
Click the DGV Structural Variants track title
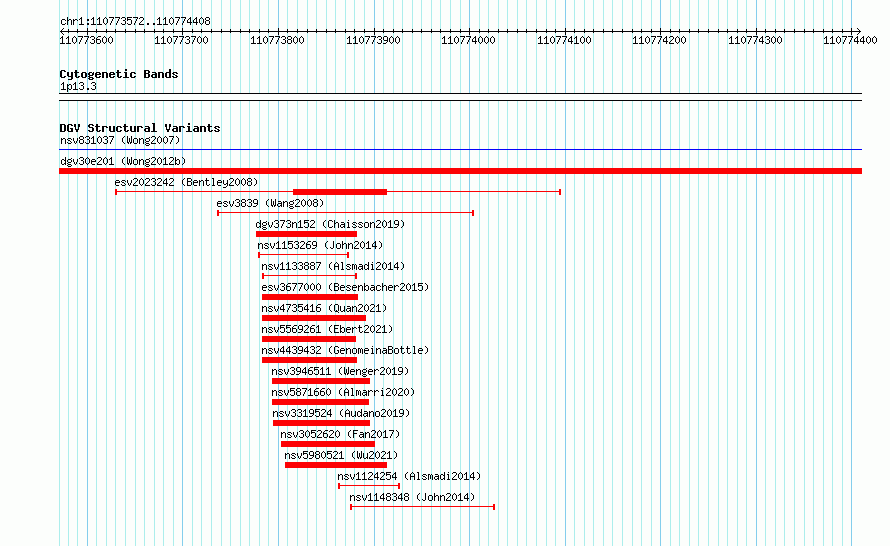click(140, 128)
